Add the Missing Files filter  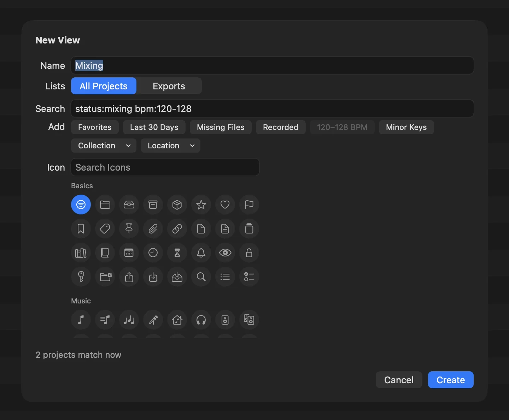[x=221, y=127]
